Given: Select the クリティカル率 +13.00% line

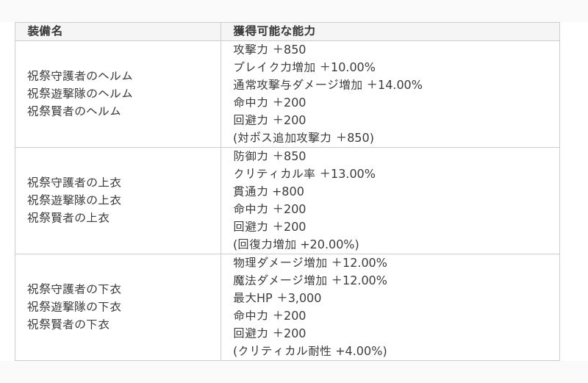Looking at the screenshot, I should coord(304,173).
